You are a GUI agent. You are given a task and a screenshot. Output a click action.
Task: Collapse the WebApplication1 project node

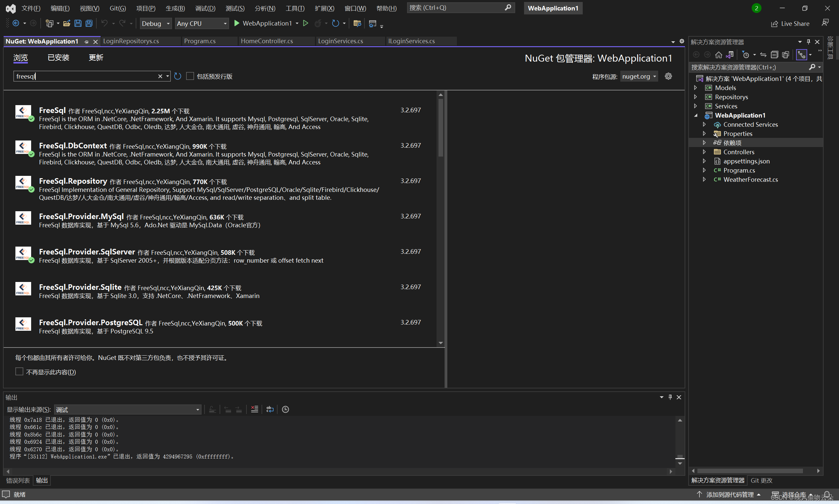695,115
